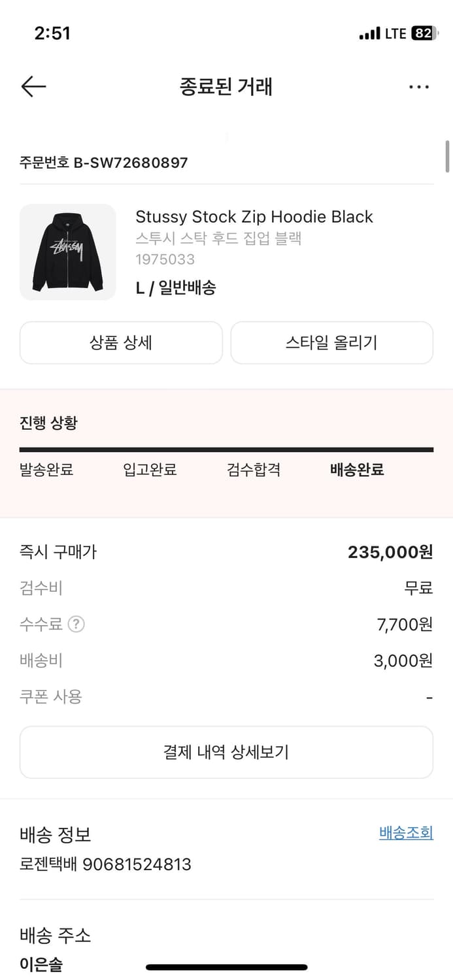Tap the progress bar above delivery steps
The image size is (453, 980).
click(x=226, y=449)
